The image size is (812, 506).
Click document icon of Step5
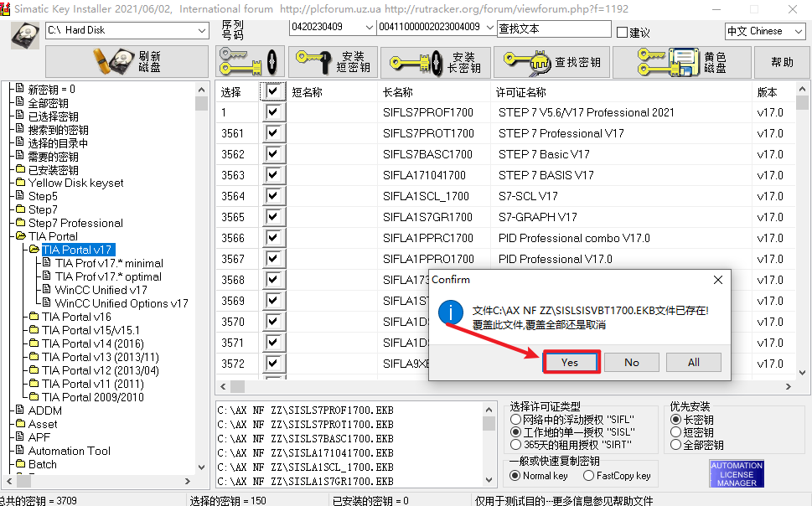pos(19,195)
